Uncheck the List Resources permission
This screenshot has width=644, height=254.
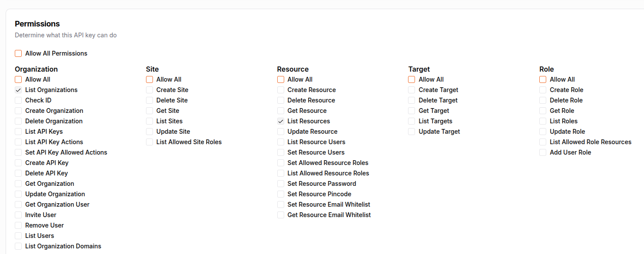(x=281, y=121)
